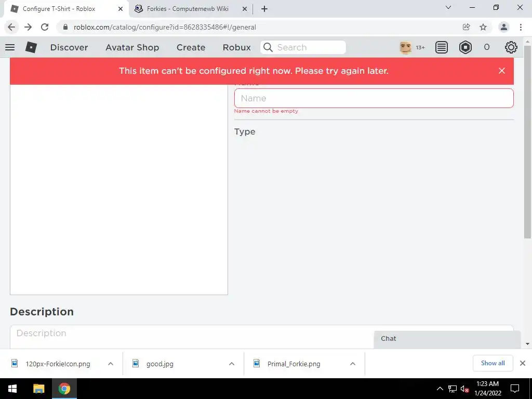Bookmark this page with the star
The width and height of the screenshot is (532, 399).
[483, 27]
